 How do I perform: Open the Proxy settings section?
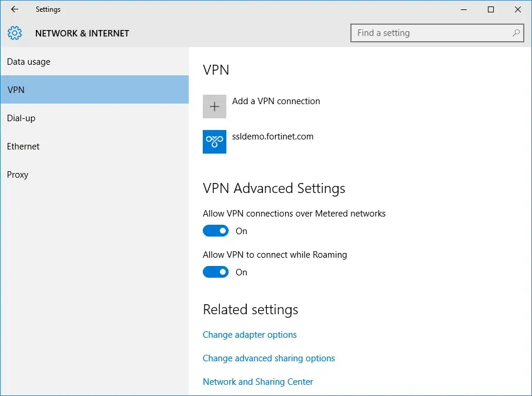coord(18,174)
